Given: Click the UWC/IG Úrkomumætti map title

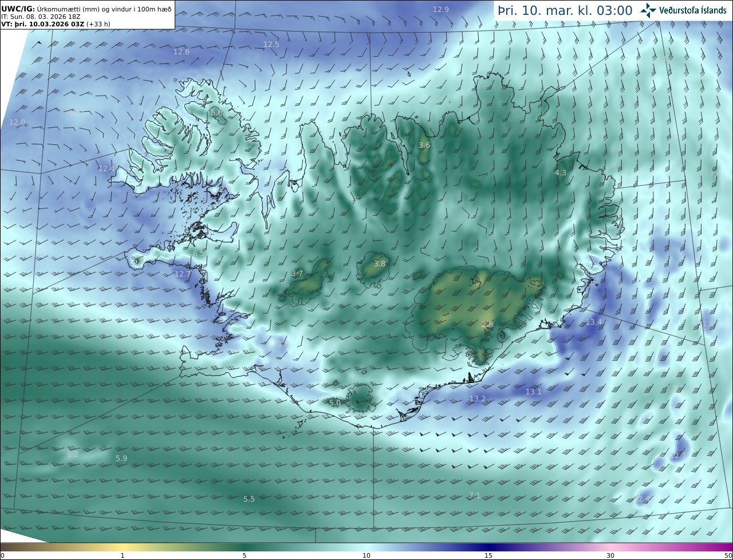Looking at the screenshot, I should 86,9.
